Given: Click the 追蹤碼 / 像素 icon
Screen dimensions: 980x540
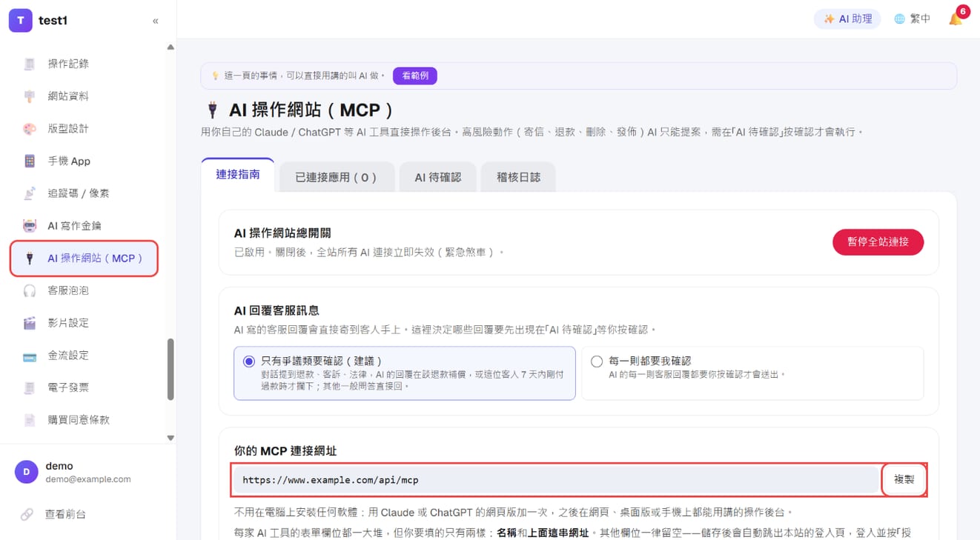Looking at the screenshot, I should tap(30, 193).
